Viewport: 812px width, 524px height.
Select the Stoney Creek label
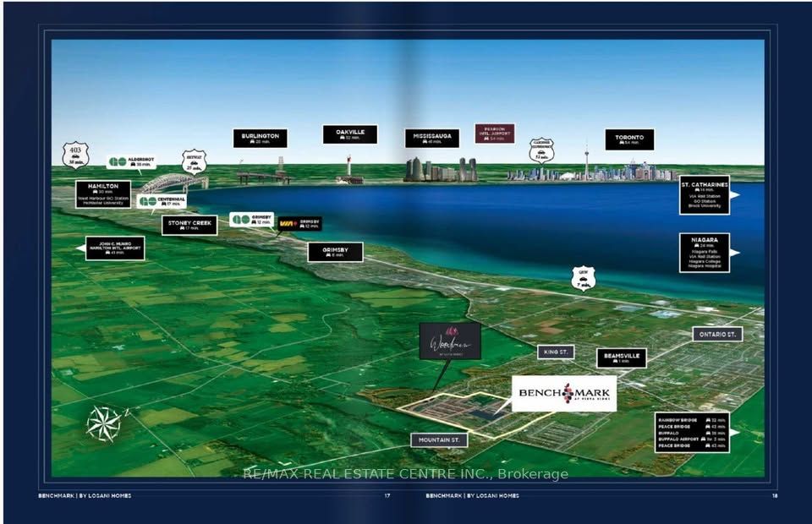[189, 225]
